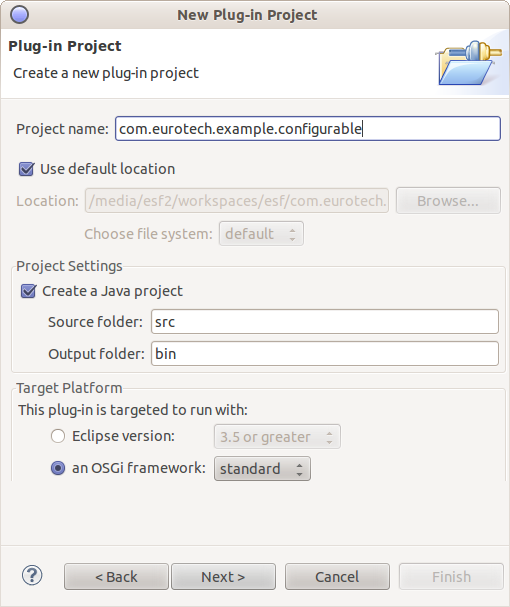
Task: Cancel the New Plug-in Project wizard
Action: 337,577
